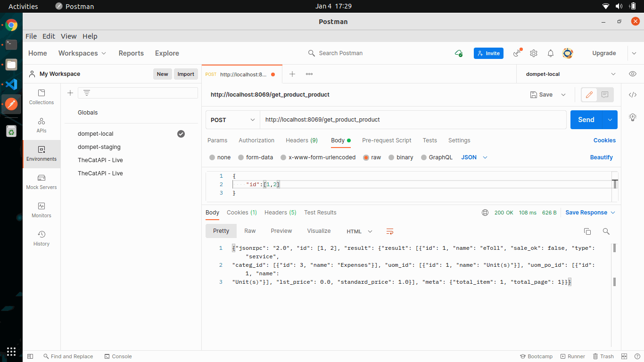Copy the response body using the copy icon

point(587,231)
